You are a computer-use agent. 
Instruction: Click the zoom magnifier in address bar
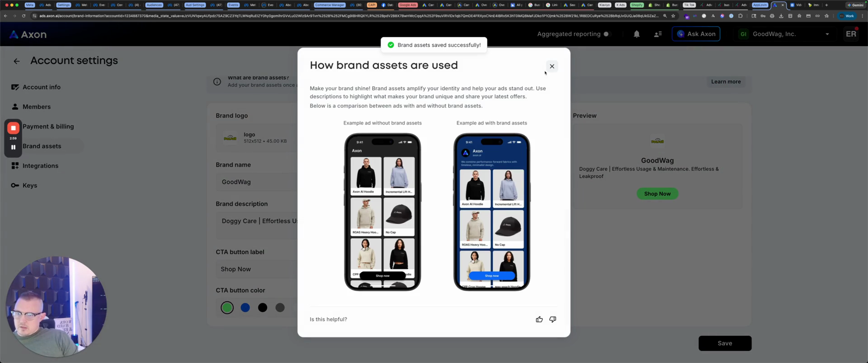tap(665, 16)
